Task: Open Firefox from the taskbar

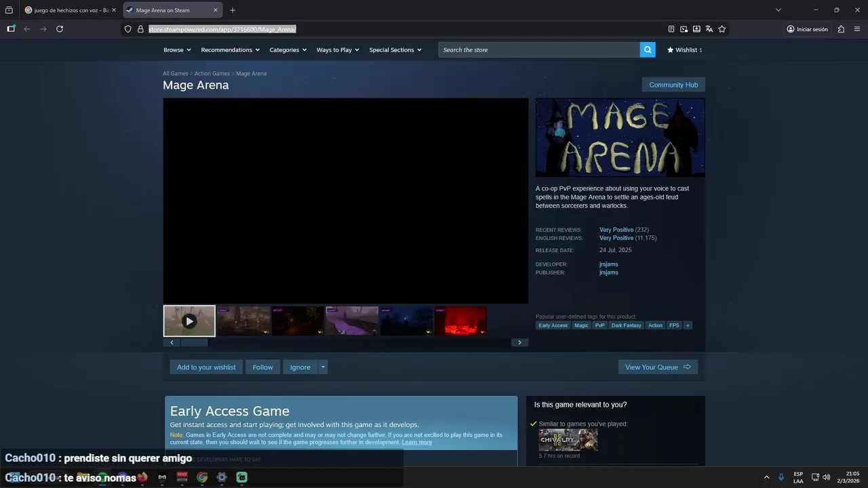Action: point(142,477)
